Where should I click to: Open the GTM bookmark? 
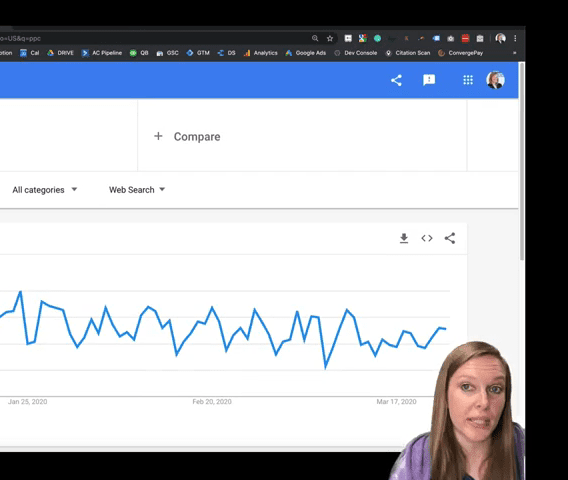click(x=198, y=53)
